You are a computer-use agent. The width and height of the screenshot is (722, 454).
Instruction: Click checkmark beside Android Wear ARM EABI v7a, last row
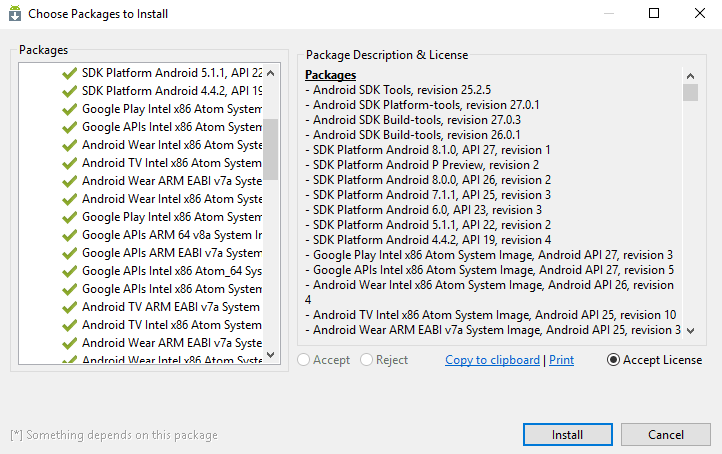point(70,343)
